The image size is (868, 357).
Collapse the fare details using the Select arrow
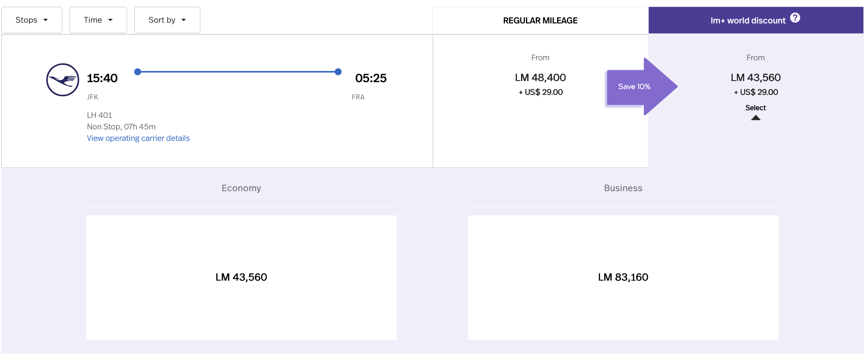point(755,117)
